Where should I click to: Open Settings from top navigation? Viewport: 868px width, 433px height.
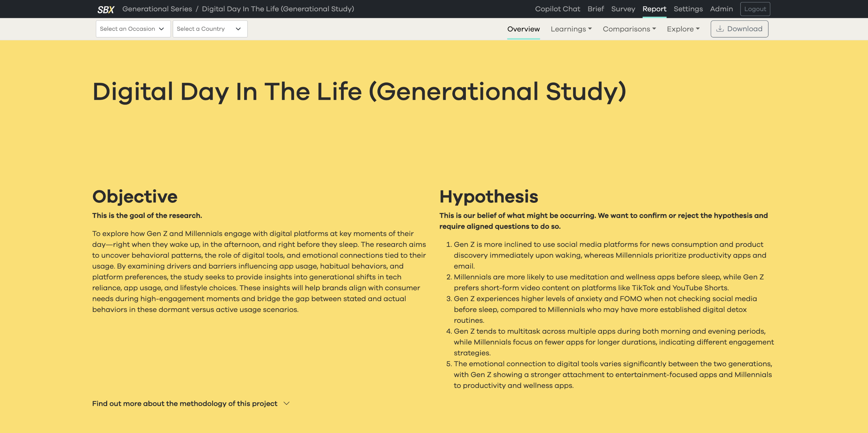[688, 9]
